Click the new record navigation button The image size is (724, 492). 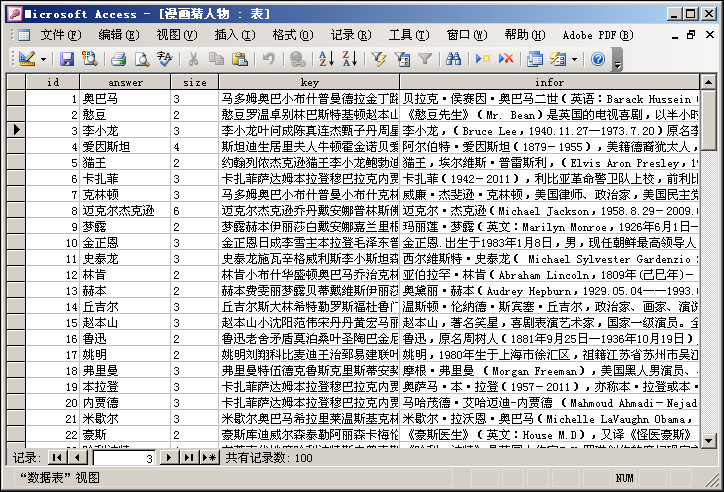[209, 457]
